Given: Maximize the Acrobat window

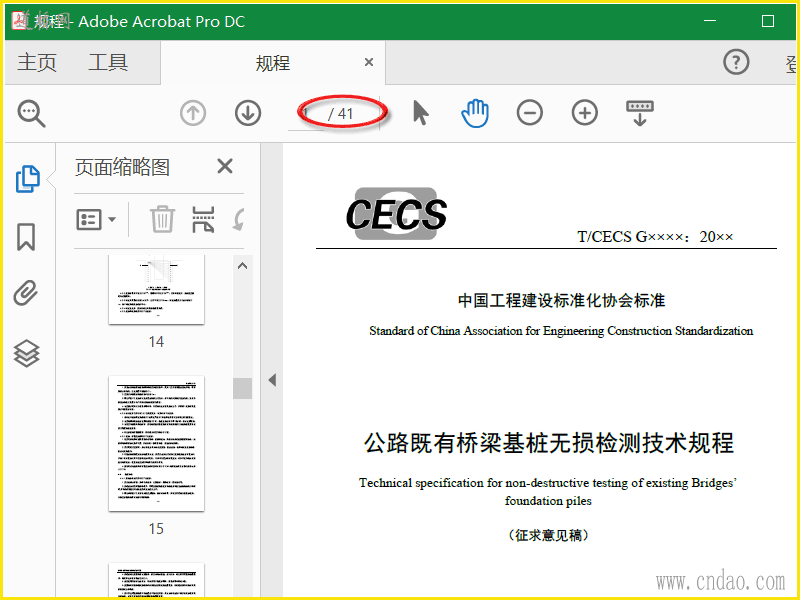Looking at the screenshot, I should coord(767,21).
